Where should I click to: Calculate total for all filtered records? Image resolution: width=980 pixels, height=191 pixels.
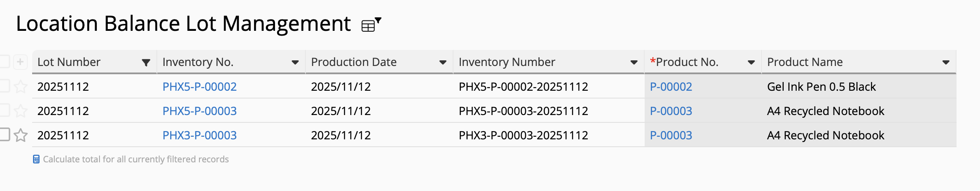tap(136, 159)
